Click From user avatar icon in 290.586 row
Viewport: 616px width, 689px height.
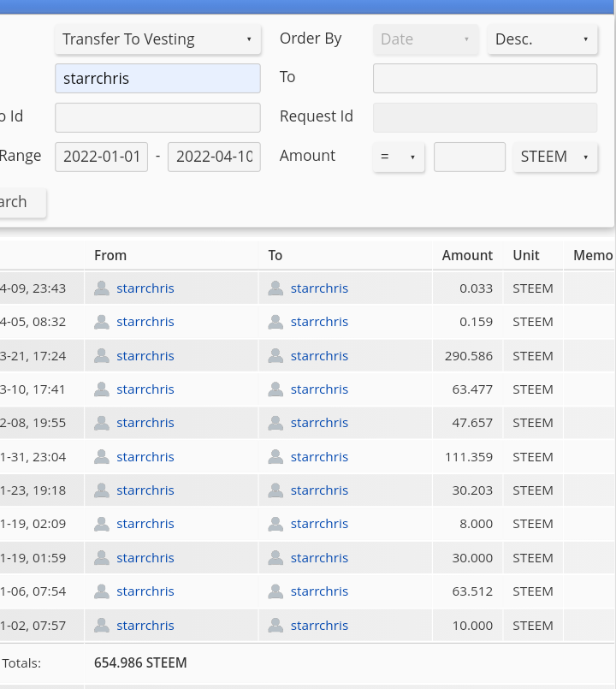click(102, 356)
